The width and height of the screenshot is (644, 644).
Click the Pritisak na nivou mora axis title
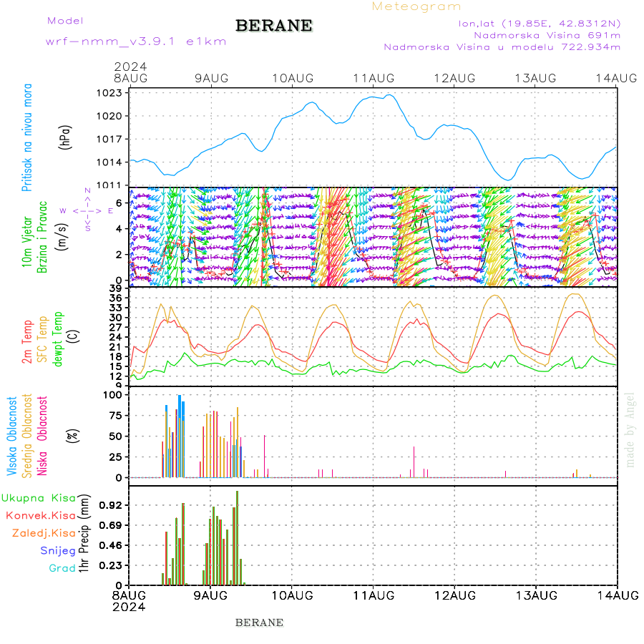pos(27,137)
